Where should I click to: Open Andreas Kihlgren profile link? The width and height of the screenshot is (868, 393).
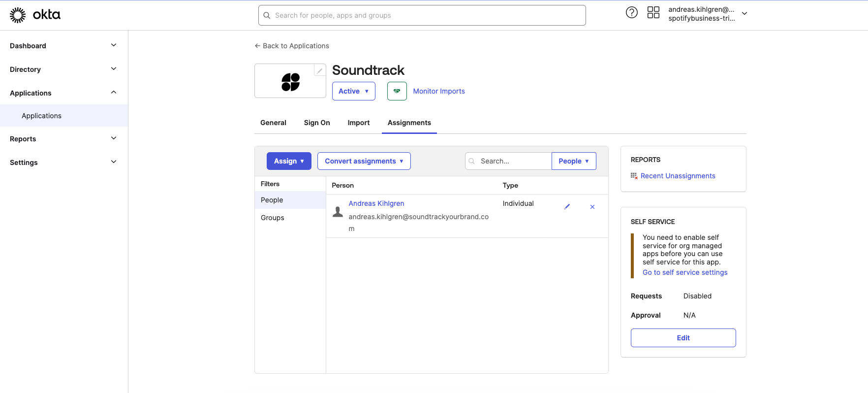pos(376,203)
